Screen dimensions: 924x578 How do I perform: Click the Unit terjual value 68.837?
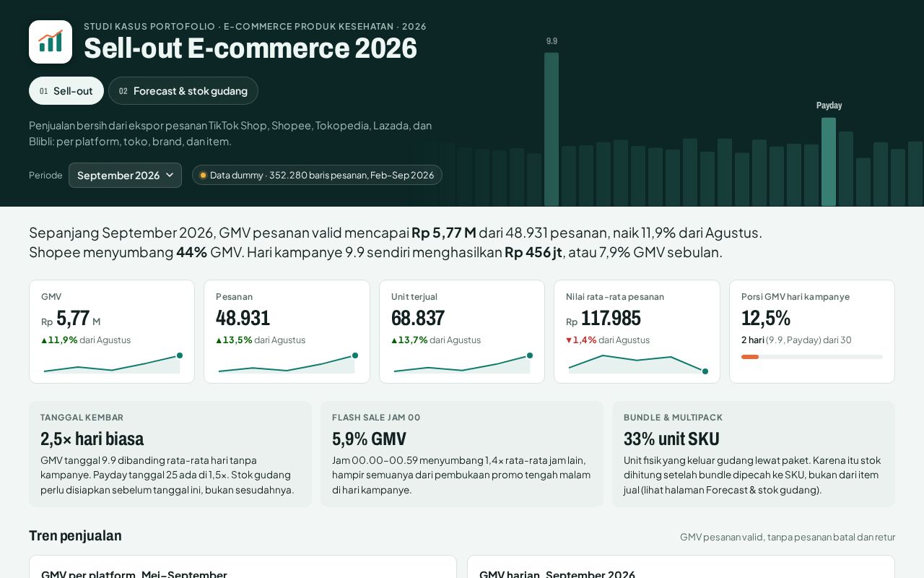coord(418,319)
